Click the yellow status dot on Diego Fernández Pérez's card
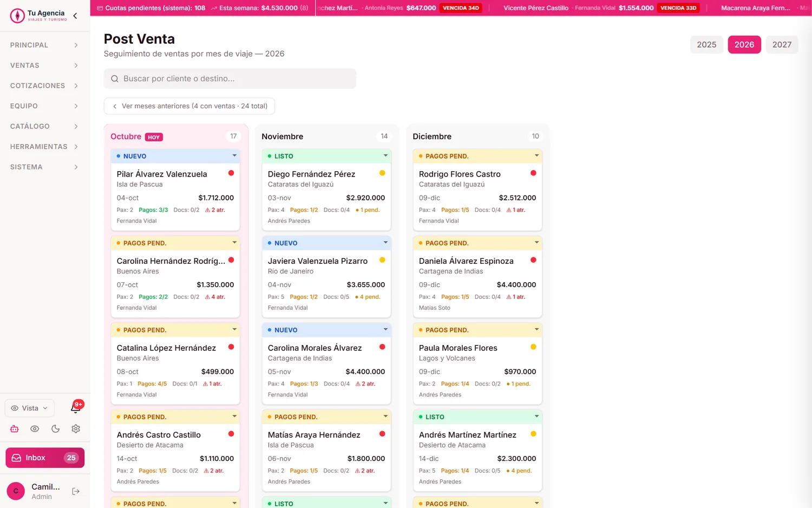Image resolution: width=812 pixels, height=508 pixels. tap(382, 173)
